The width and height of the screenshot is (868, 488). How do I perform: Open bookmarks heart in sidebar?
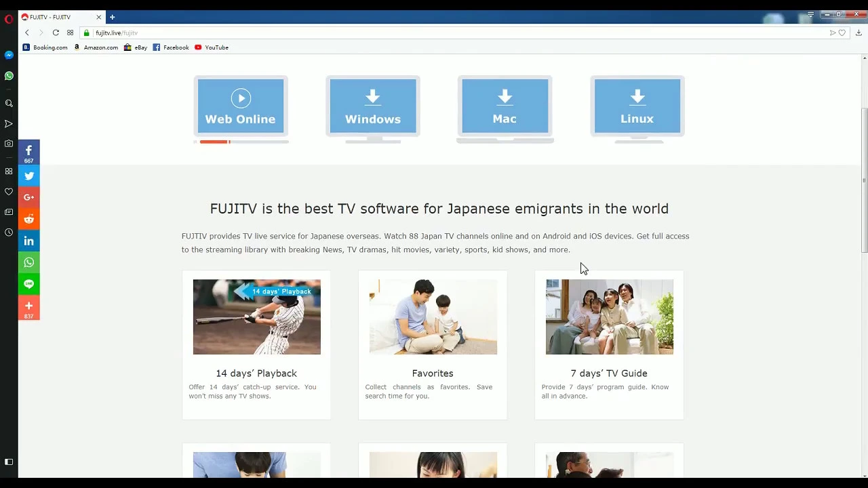[x=9, y=192]
